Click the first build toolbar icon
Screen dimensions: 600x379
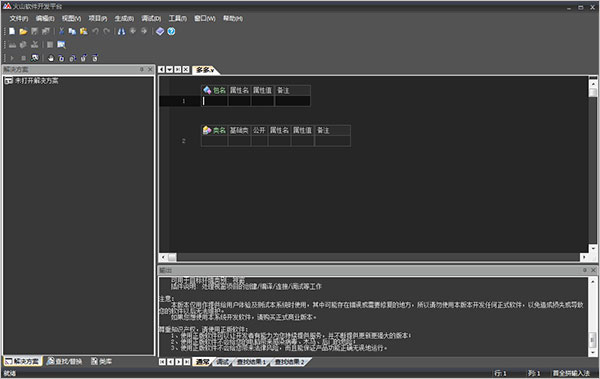[x=12, y=45]
